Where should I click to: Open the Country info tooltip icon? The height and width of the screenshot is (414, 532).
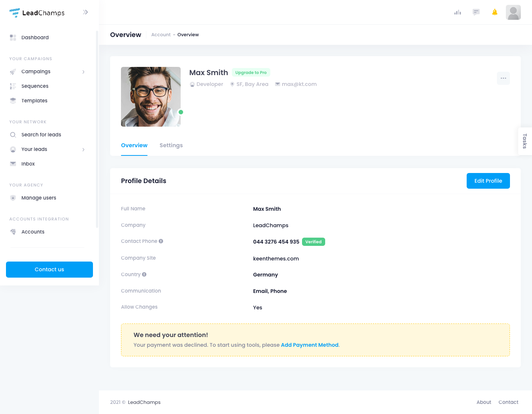pos(144,274)
